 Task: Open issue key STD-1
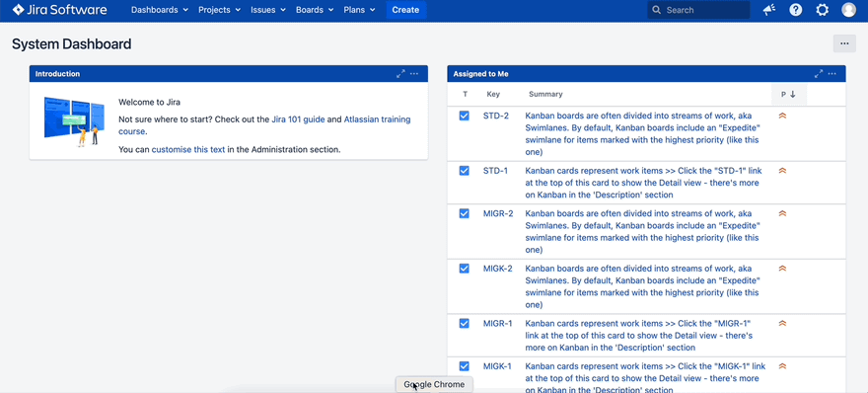coord(495,171)
